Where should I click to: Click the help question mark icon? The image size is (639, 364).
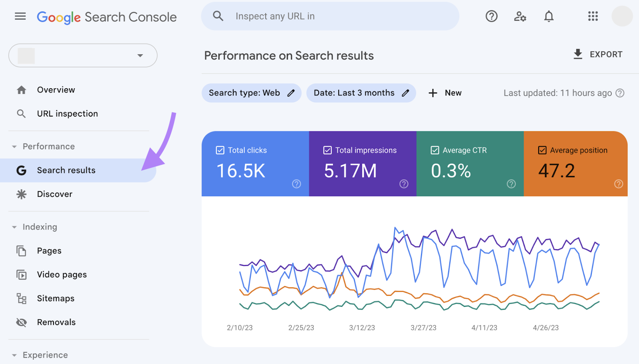click(491, 16)
